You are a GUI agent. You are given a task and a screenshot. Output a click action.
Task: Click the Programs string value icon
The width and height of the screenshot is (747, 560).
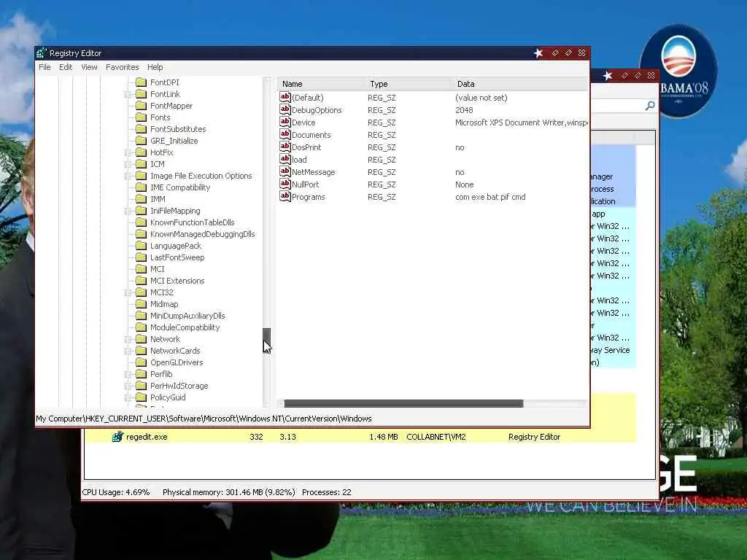click(x=285, y=196)
